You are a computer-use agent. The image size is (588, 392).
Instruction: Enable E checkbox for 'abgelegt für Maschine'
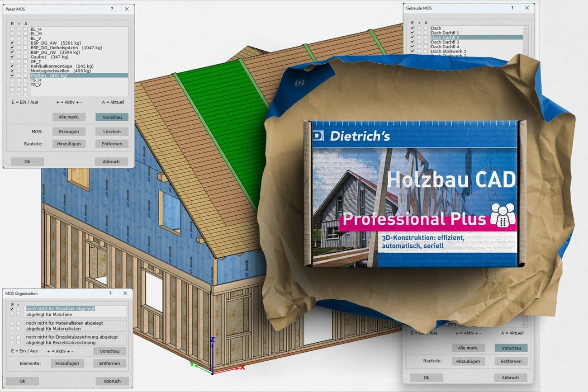pos(12,314)
